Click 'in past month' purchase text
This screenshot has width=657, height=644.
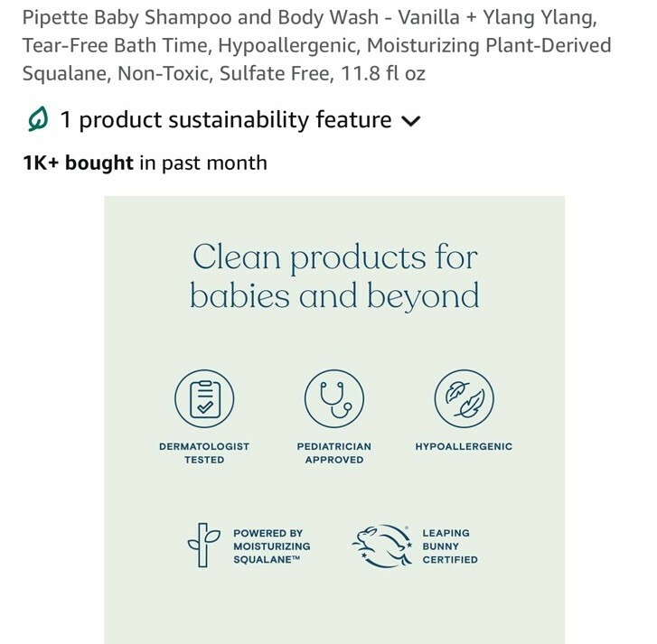click(202, 163)
